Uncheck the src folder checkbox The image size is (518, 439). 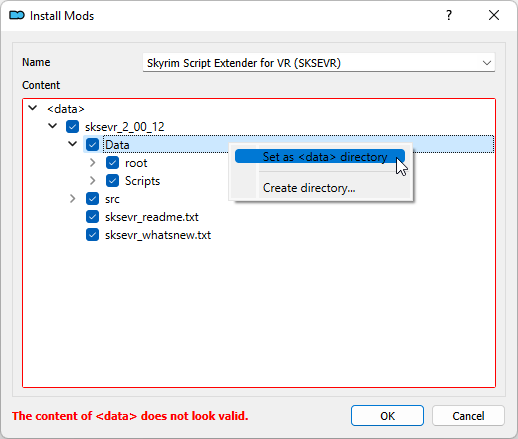tap(92, 199)
